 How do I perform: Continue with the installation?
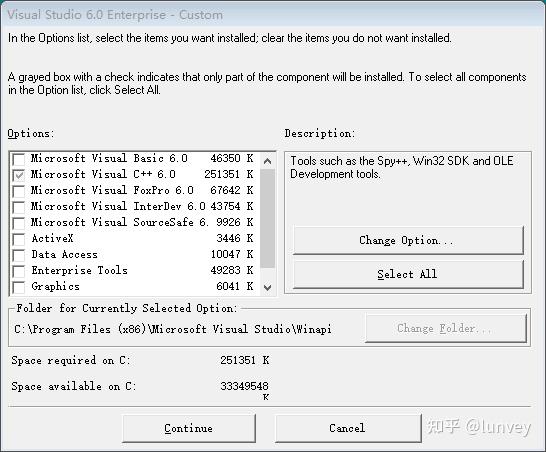189,428
